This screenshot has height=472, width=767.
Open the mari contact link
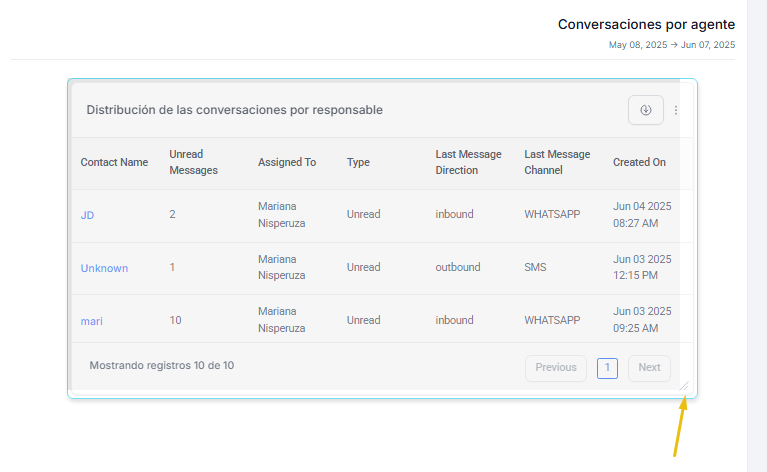[x=91, y=321]
